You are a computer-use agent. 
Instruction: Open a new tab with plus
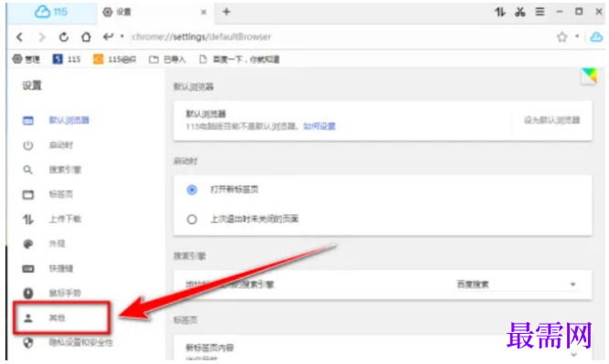pos(227,12)
